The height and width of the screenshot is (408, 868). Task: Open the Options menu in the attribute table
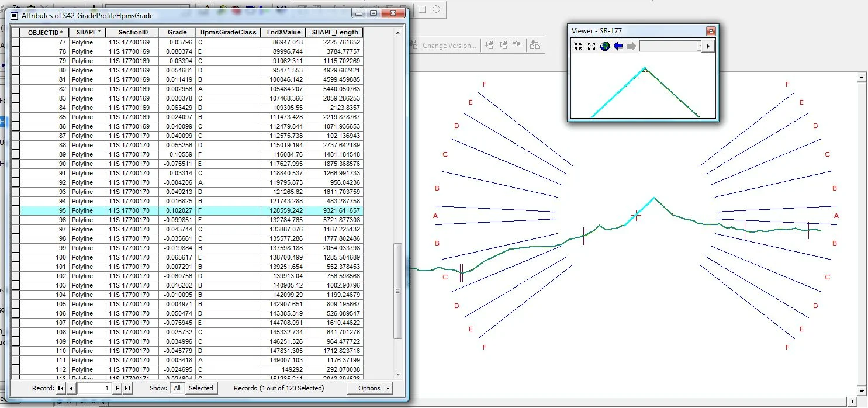(x=369, y=388)
